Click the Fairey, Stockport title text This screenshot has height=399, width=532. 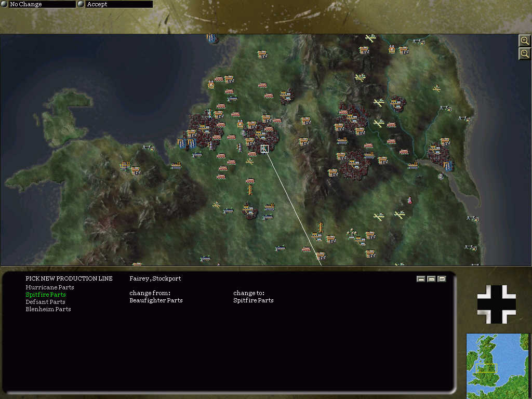155,278
